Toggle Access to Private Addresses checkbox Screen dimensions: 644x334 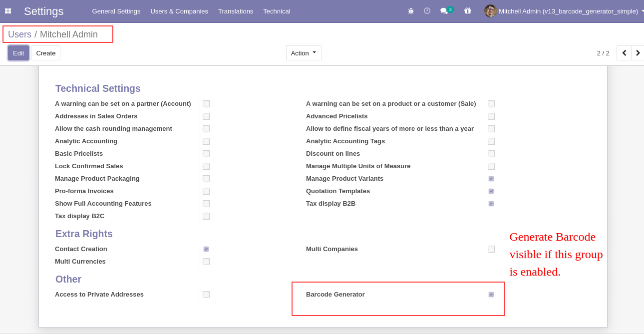(206, 295)
